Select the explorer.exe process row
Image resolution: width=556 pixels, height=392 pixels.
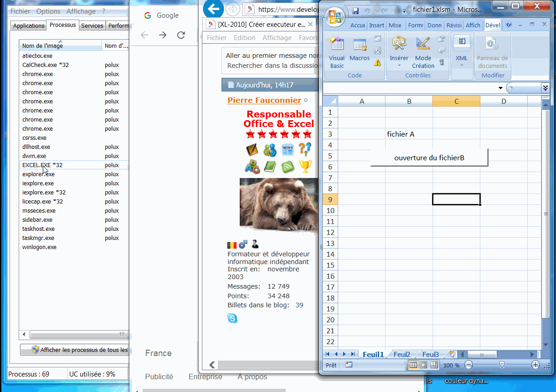click(74, 174)
